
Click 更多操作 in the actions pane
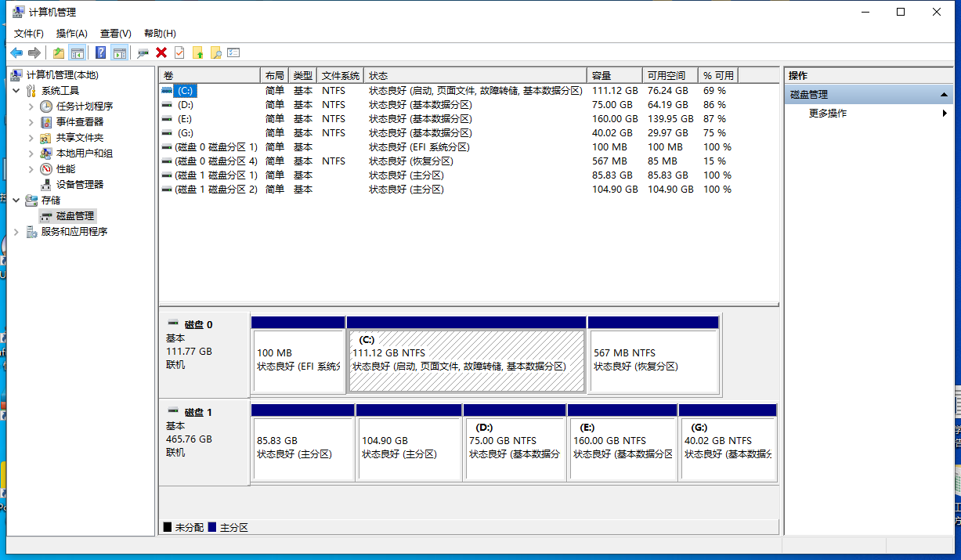coord(827,114)
